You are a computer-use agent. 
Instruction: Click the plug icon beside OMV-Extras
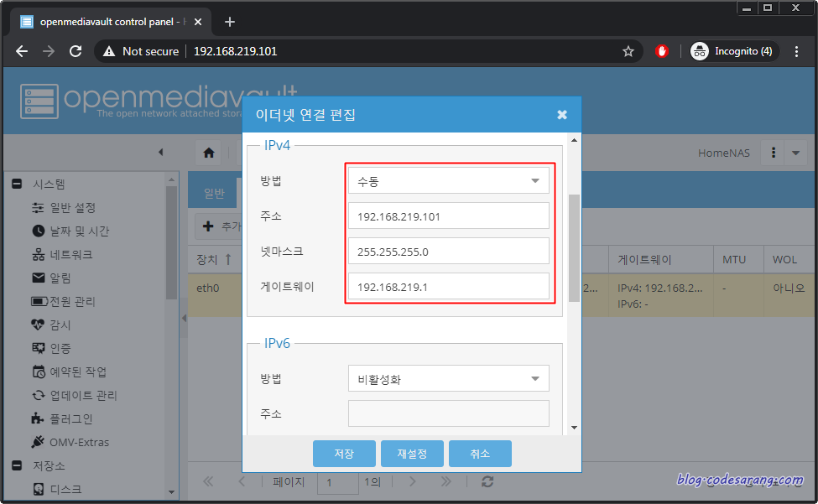click(38, 442)
